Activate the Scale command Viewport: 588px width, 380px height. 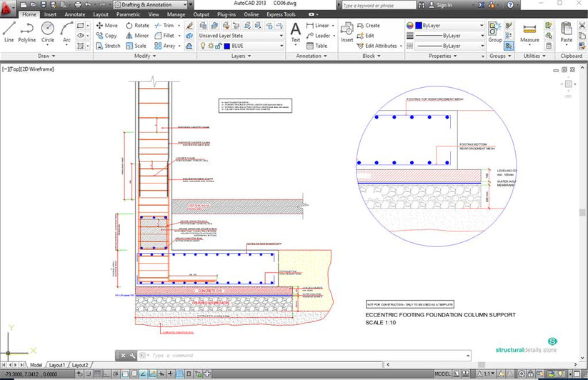(x=136, y=46)
